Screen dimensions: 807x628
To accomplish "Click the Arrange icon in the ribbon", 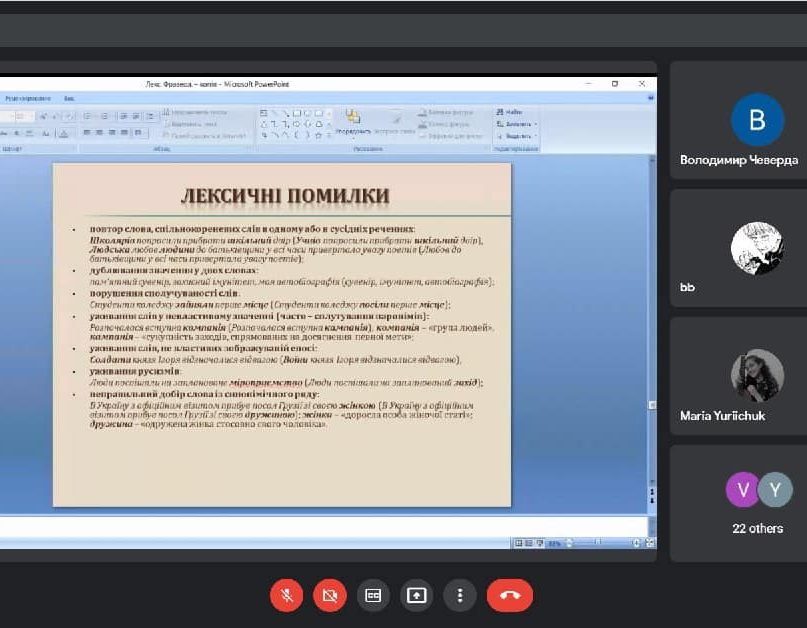I will [352, 121].
